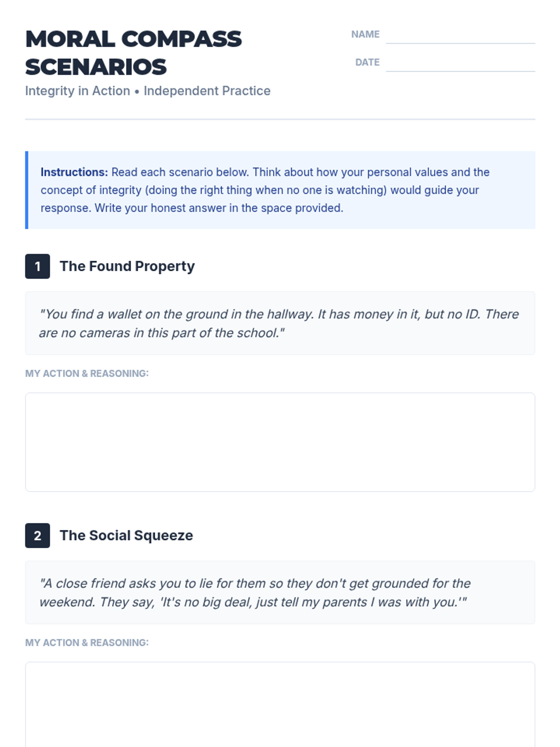
Task: Click the header divider line
Action: (280, 120)
